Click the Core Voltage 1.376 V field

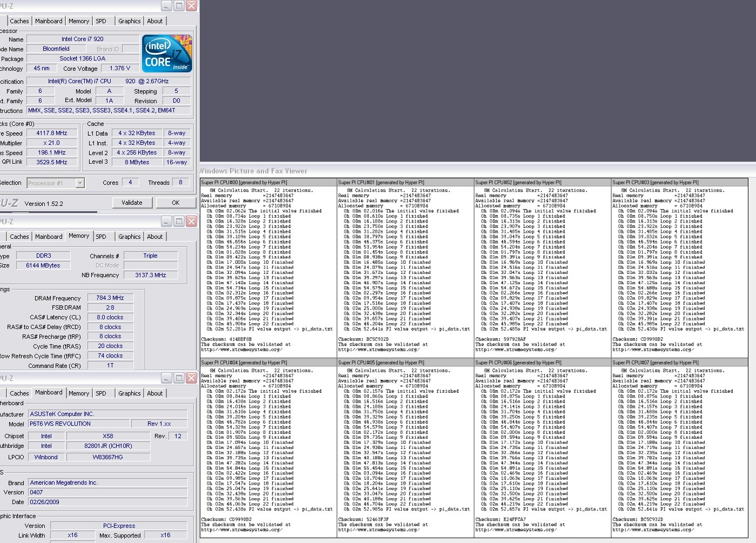coord(120,68)
